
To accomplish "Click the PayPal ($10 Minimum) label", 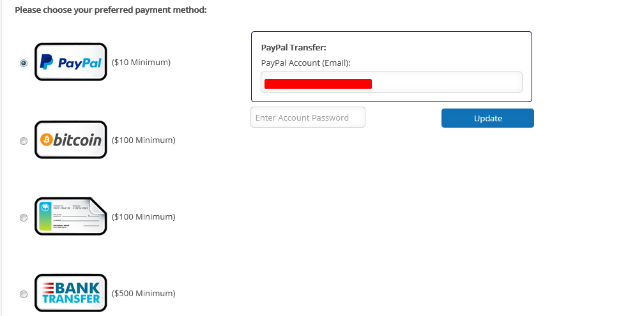I will click(x=141, y=63).
